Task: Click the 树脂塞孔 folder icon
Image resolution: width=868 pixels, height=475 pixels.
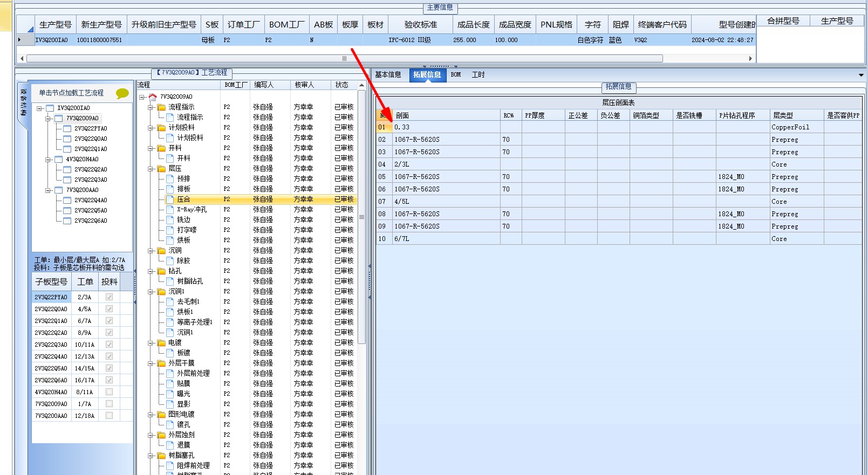Action: 161,456
